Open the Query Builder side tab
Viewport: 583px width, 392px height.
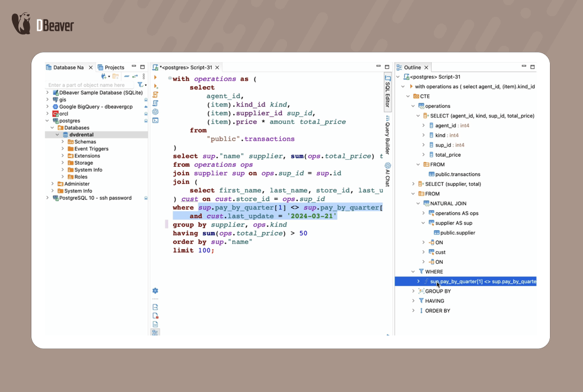click(x=387, y=134)
